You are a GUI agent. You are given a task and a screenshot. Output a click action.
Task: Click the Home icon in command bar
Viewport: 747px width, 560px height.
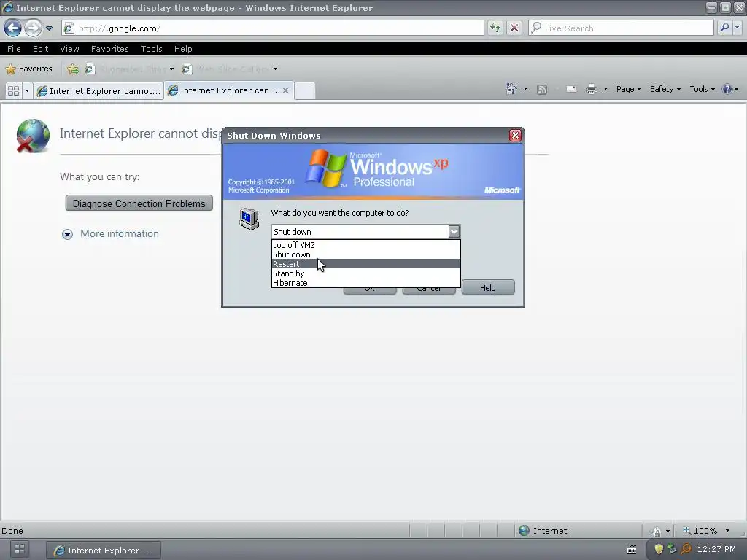511,89
